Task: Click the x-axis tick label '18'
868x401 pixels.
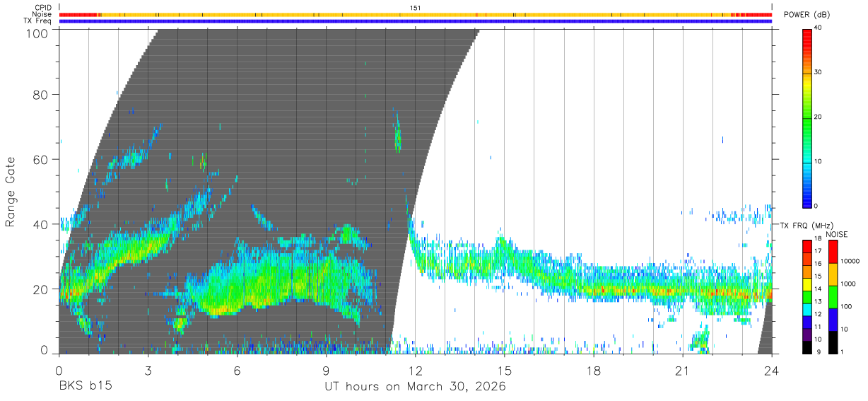Action: pyautogui.click(x=594, y=371)
